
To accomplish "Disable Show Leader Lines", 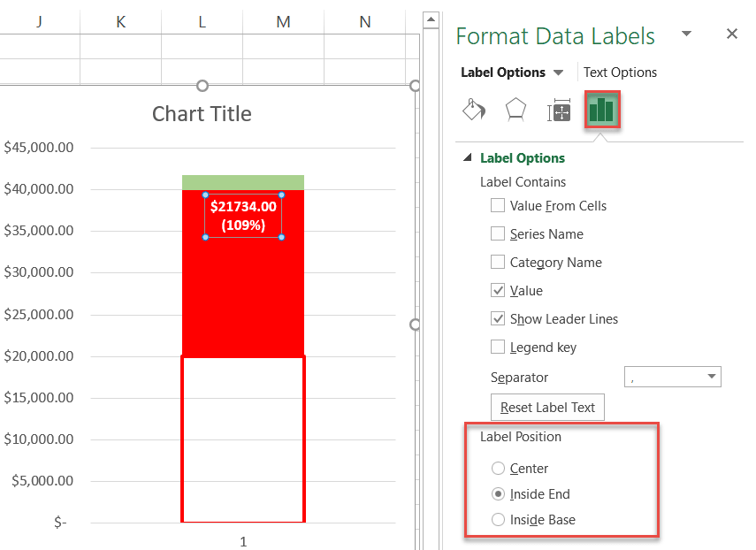I will (498, 319).
